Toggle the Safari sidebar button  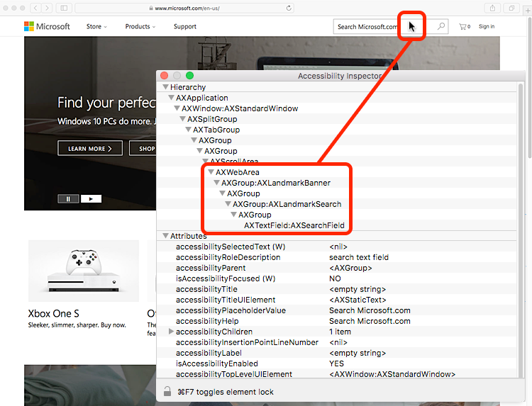[x=64, y=8]
